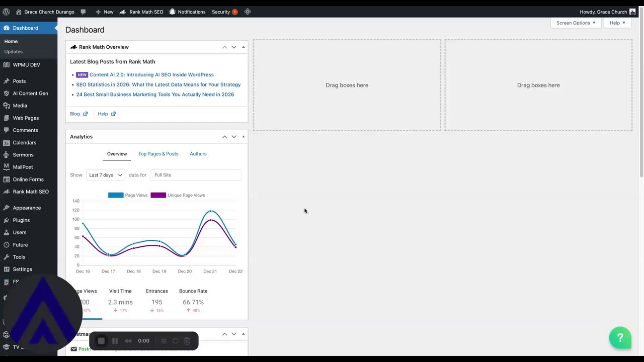644x362 pixels.
Task: Click the Plugins icon in sidebar
Action: tap(6, 220)
